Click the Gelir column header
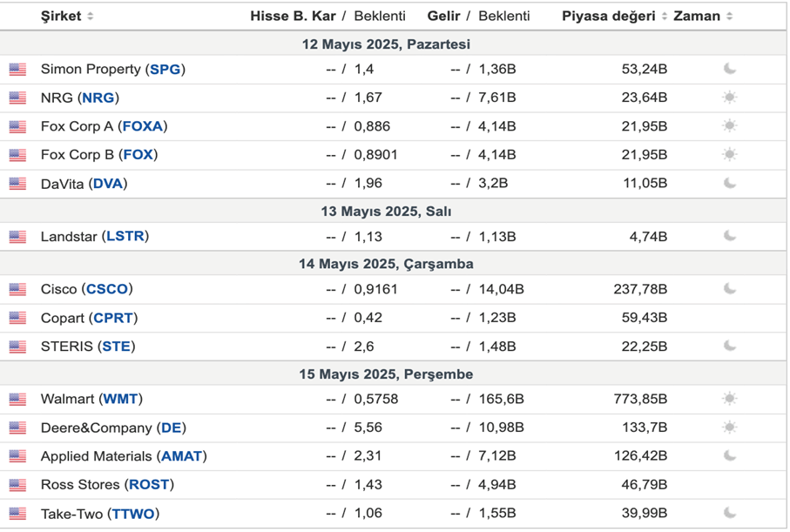This screenshot has width=790, height=532. click(x=443, y=17)
